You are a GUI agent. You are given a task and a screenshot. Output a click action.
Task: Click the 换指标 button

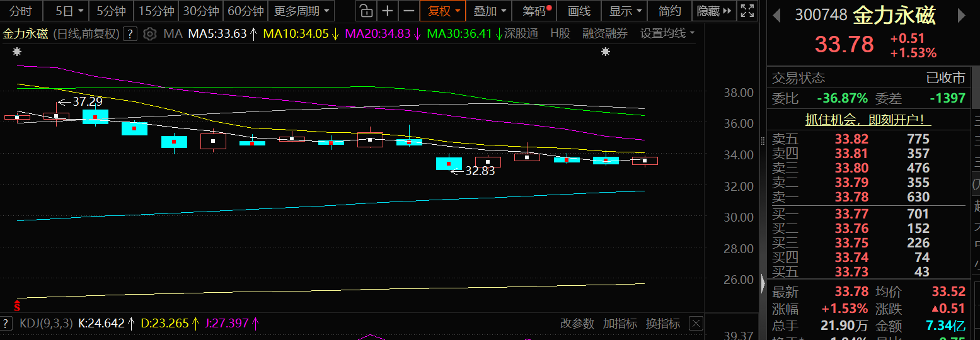(x=663, y=324)
